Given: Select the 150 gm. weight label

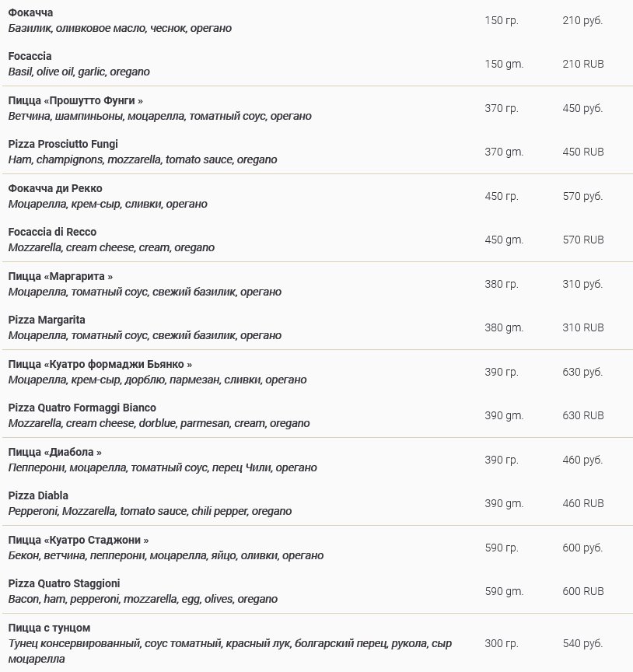Looking at the screenshot, I should 504,64.
